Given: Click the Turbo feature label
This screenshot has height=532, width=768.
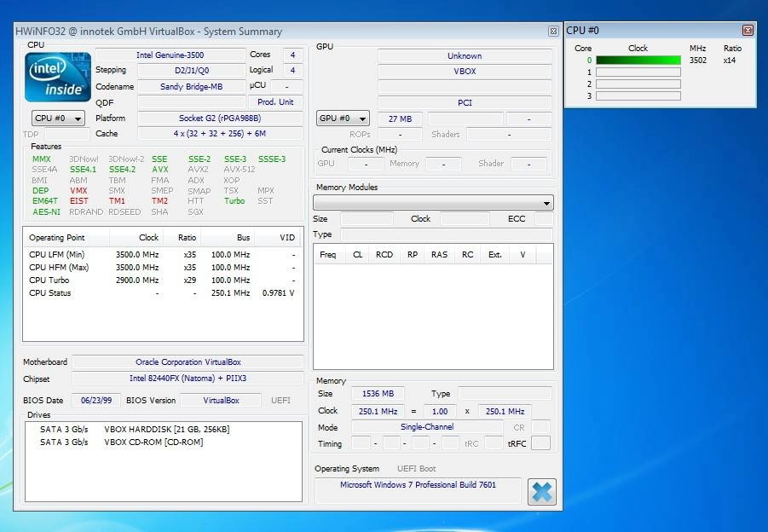Looking at the screenshot, I should pos(234,201).
